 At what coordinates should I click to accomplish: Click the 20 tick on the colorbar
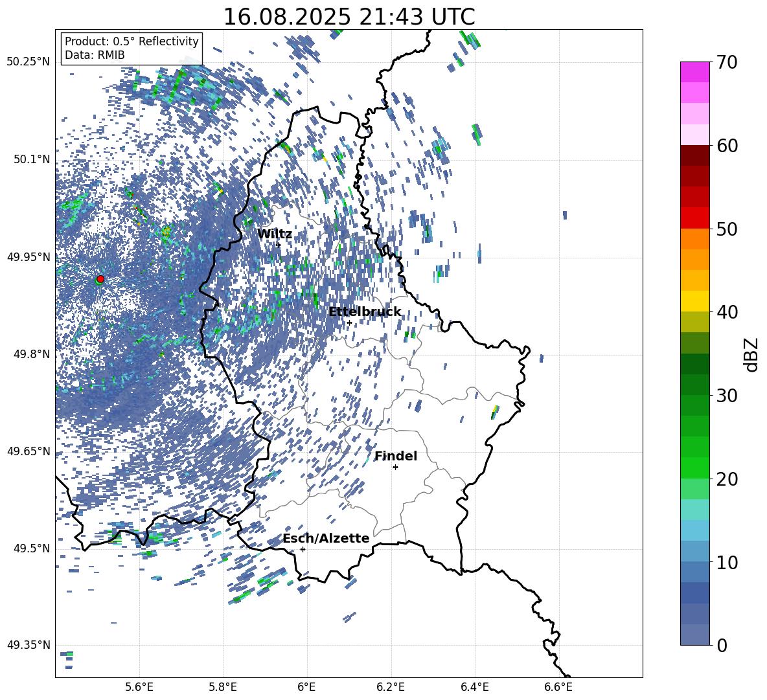click(x=726, y=479)
